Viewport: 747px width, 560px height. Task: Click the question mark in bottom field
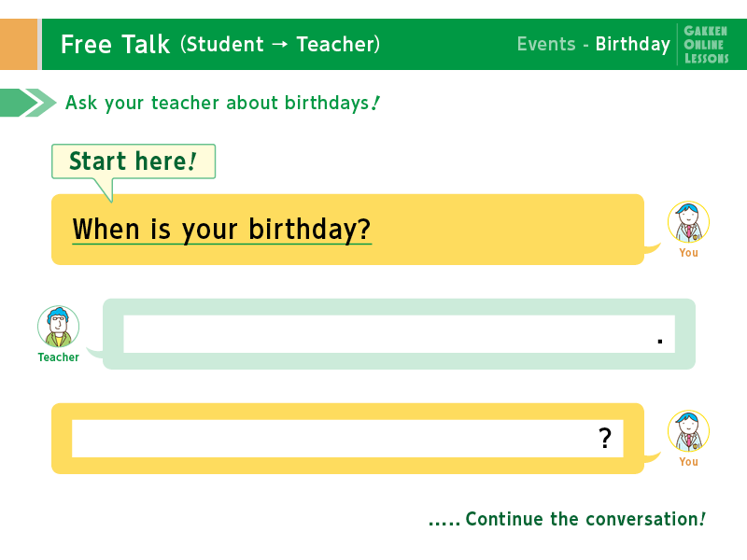(605, 438)
